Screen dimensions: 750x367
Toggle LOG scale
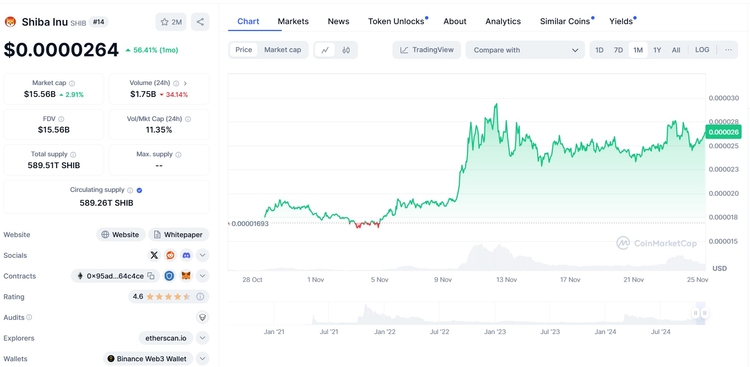[702, 50]
